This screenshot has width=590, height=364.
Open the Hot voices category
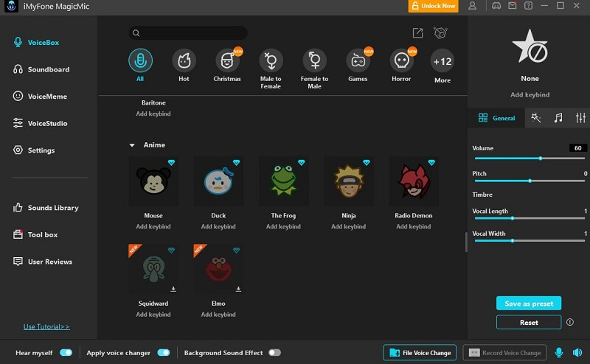184,60
